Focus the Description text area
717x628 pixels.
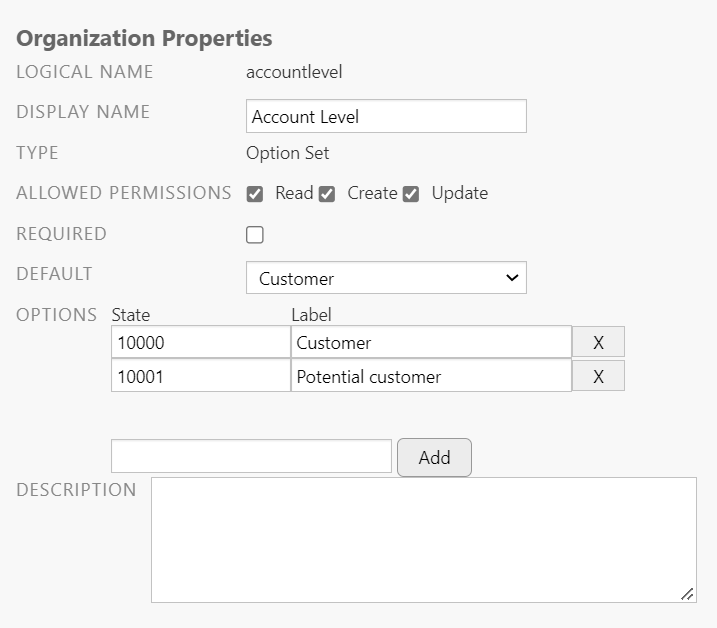point(423,539)
